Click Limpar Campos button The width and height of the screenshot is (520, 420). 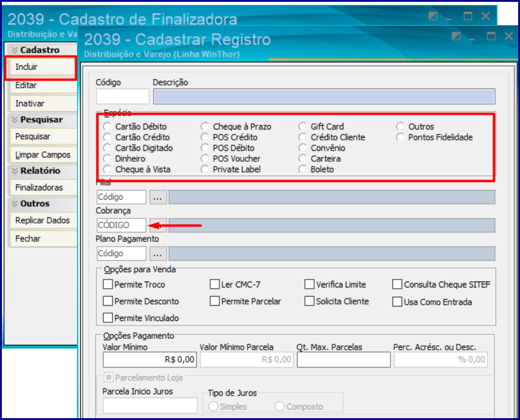[43, 154]
